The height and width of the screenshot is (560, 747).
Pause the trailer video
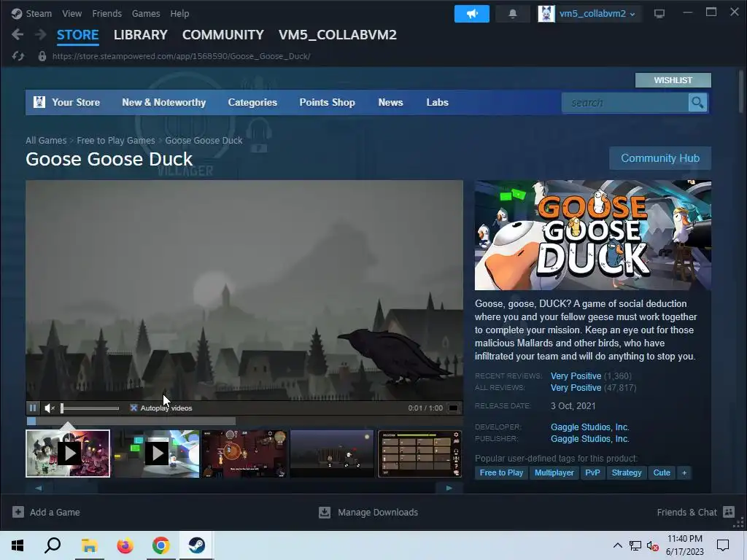click(32, 408)
